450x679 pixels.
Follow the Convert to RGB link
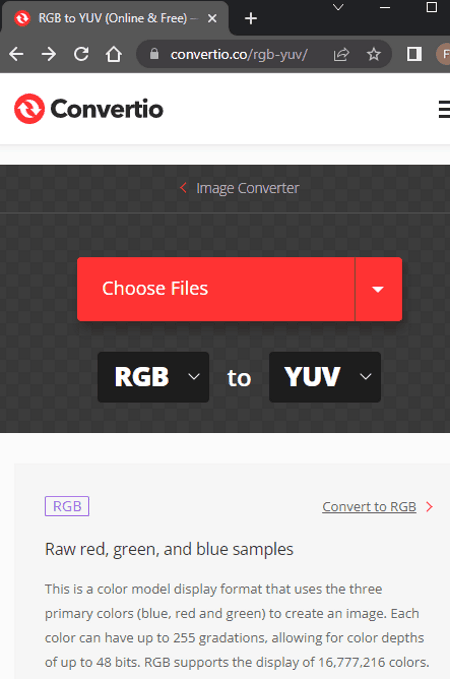pos(369,507)
